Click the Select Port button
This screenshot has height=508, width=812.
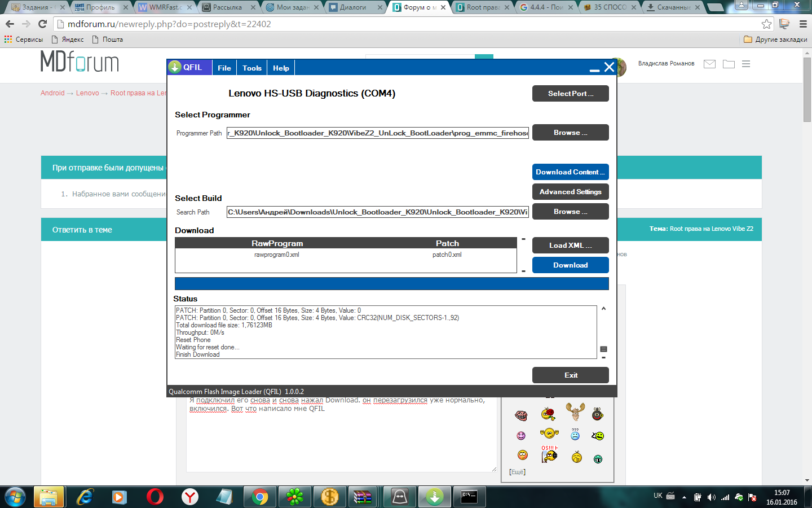click(x=571, y=94)
